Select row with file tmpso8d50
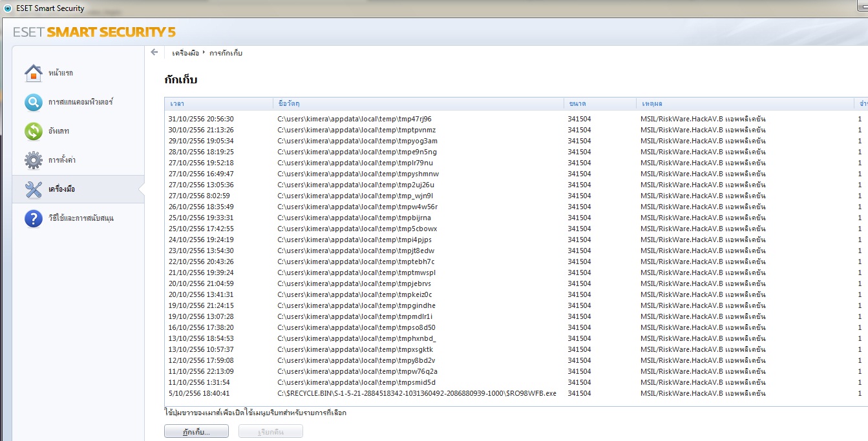The width and height of the screenshot is (868, 441). pos(516,327)
